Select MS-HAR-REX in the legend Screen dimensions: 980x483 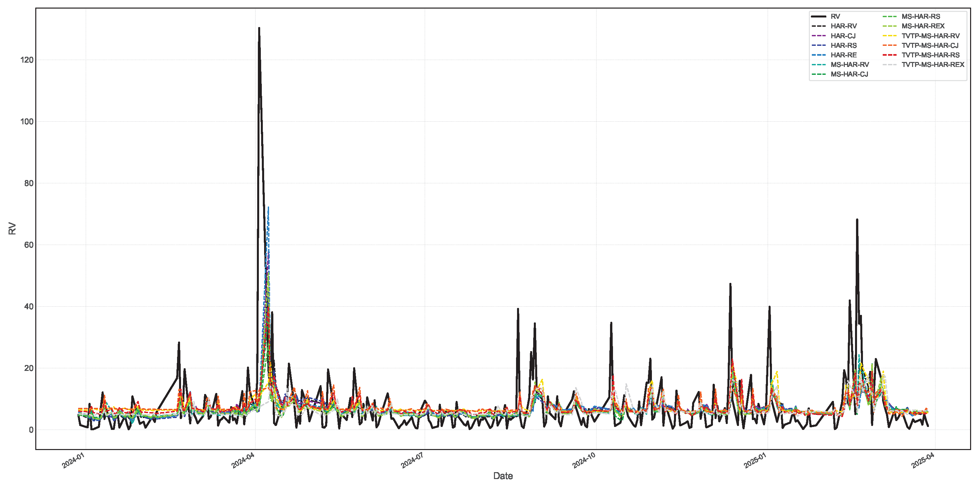pos(923,26)
